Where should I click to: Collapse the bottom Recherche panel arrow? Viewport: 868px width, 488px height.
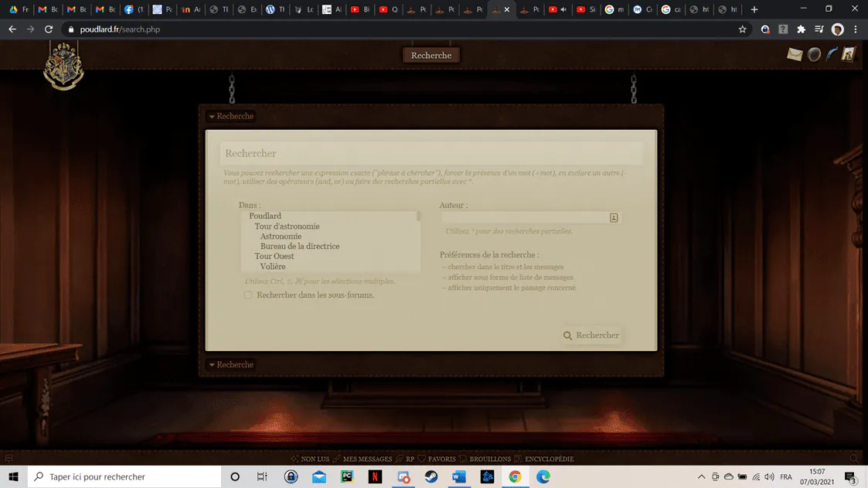212,365
